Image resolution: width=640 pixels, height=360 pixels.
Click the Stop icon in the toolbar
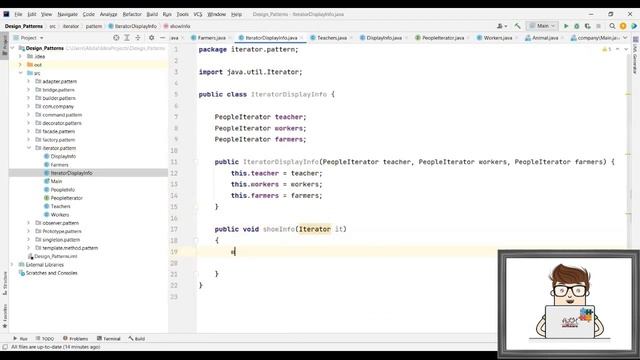click(598, 26)
